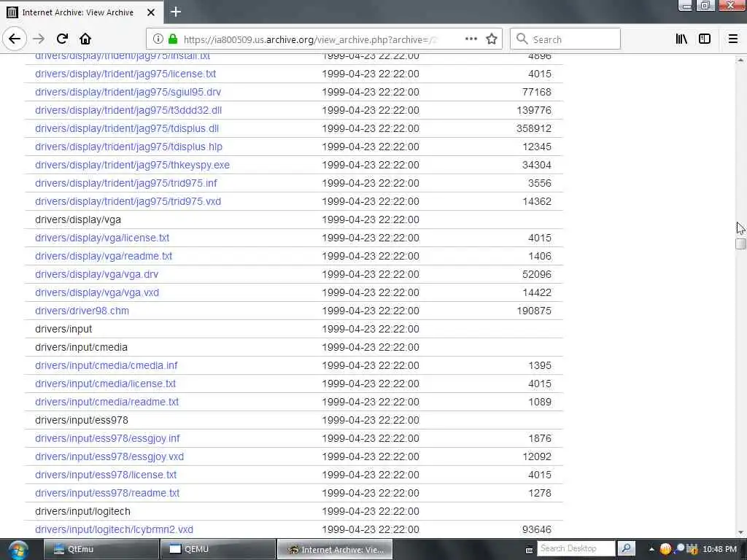Click the green secure connection padlock

pos(173,39)
